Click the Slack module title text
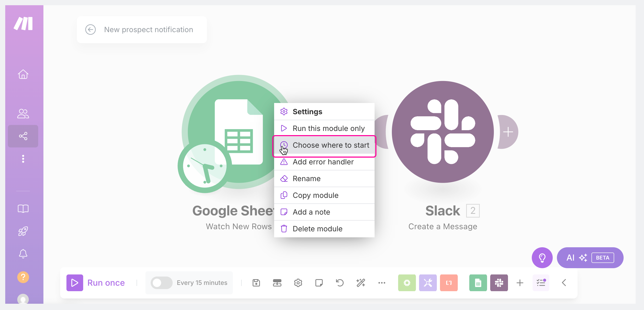 click(x=443, y=211)
